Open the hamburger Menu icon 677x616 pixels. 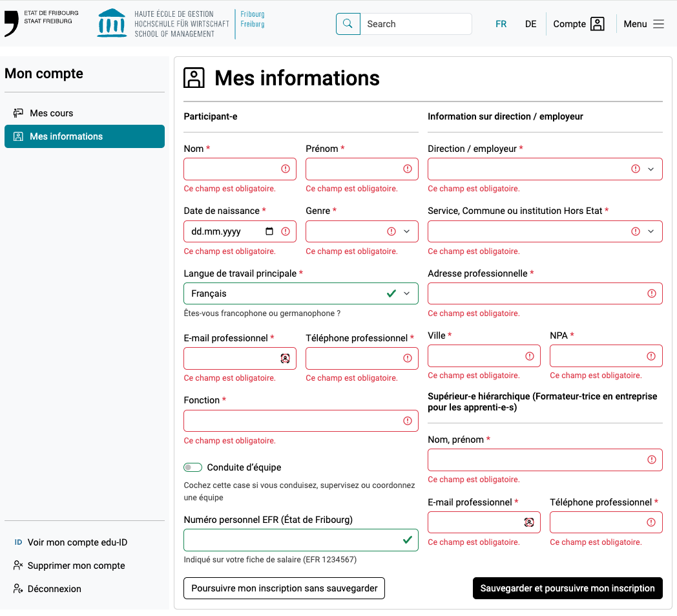(658, 24)
